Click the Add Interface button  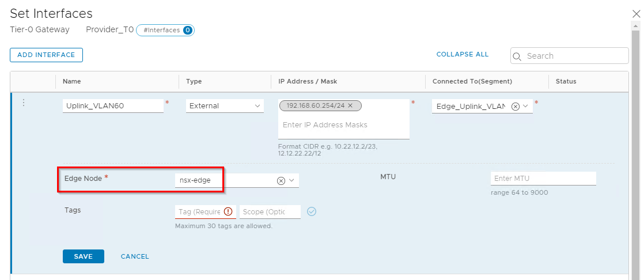pos(46,55)
